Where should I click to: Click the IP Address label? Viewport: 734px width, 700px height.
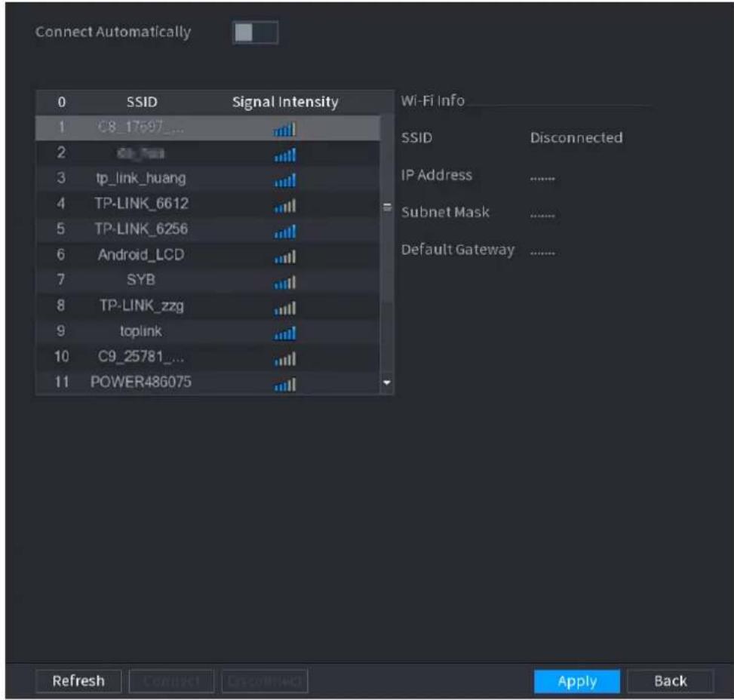436,175
